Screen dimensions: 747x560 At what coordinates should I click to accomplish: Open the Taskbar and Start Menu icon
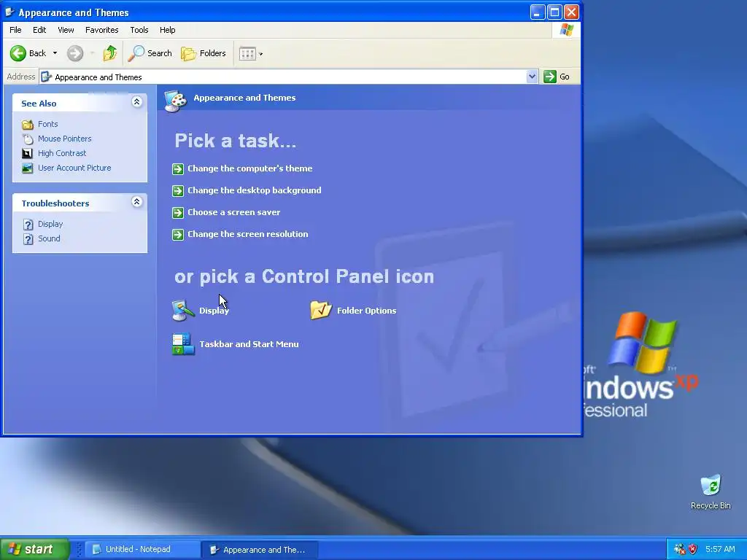183,344
